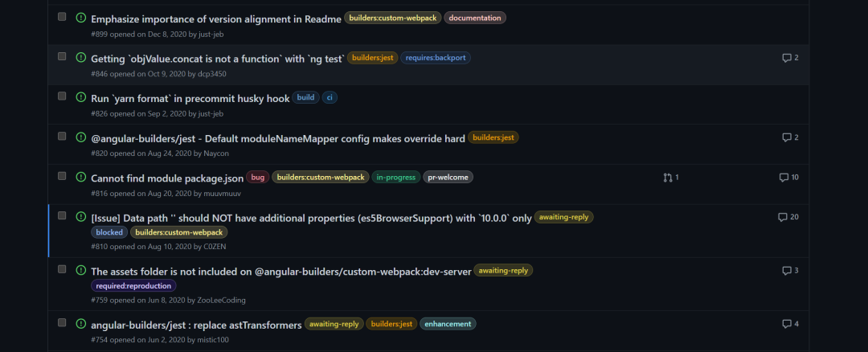The image size is (868, 352).
Task: Filter by enhancement label
Action: [x=448, y=324]
